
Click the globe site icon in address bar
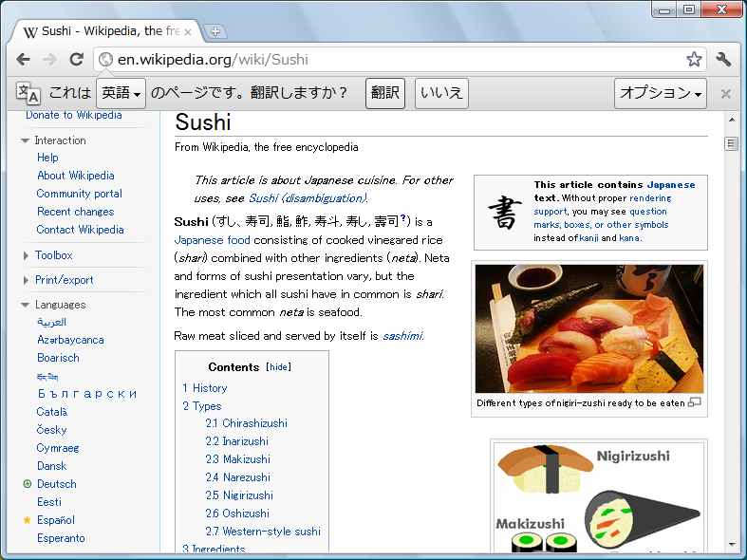105,60
